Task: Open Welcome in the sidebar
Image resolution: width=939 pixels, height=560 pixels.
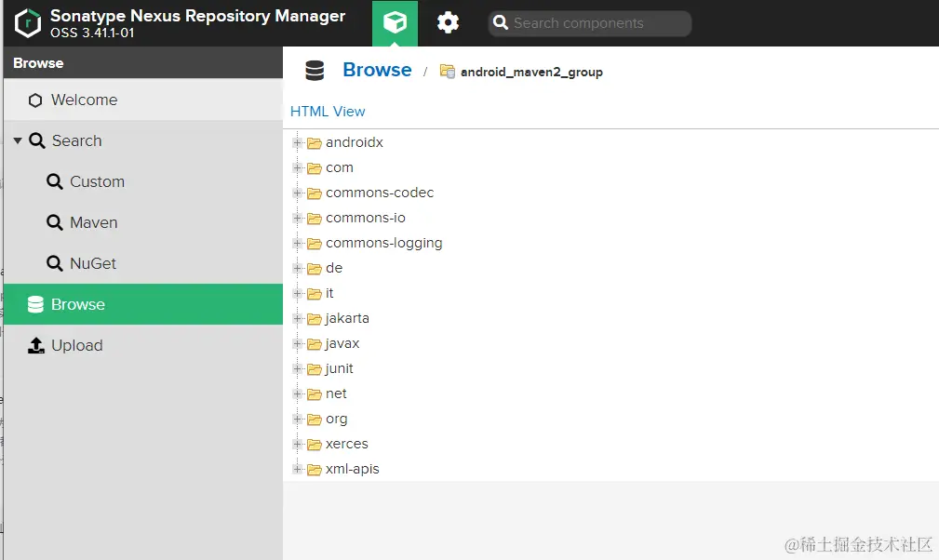Action: pyautogui.click(x=143, y=100)
